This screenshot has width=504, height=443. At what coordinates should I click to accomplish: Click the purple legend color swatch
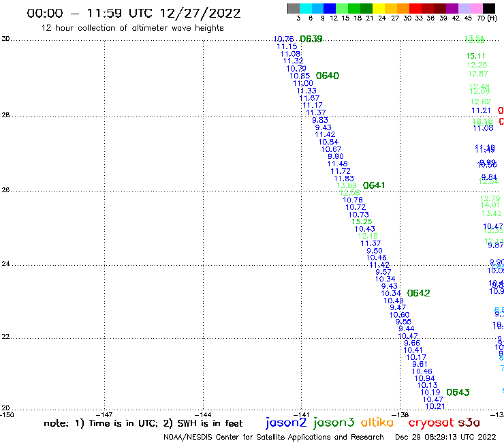coord(452,8)
